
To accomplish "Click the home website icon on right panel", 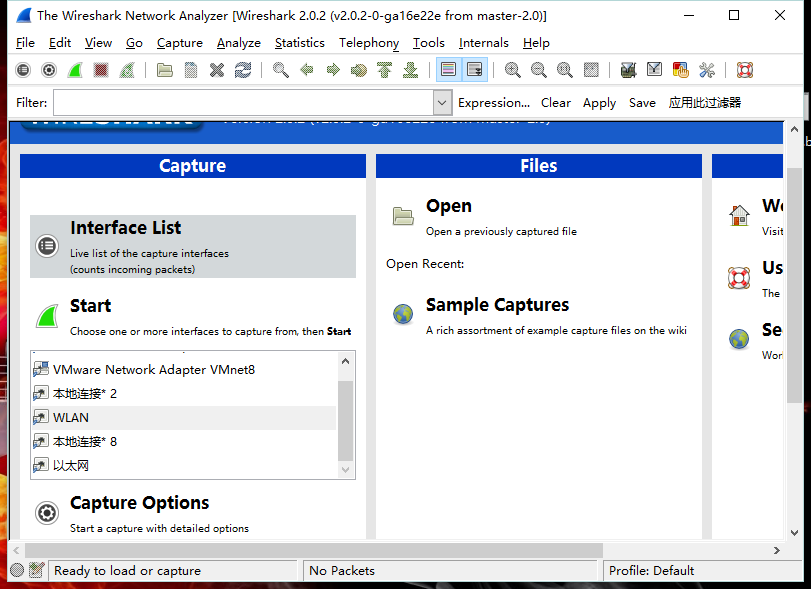I will pos(739,215).
